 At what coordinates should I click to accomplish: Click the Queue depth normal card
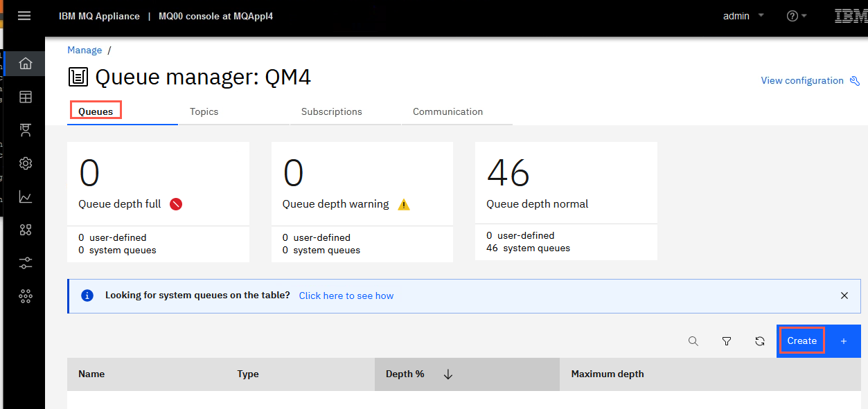pos(566,201)
